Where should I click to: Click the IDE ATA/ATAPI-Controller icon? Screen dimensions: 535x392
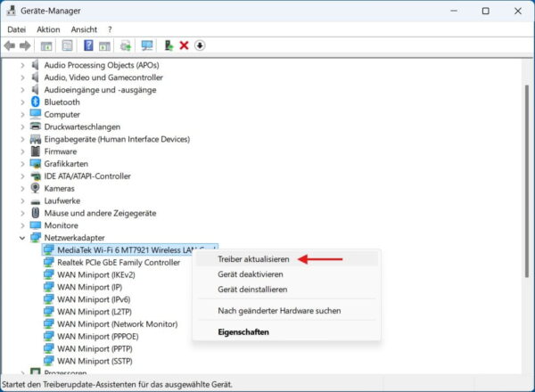(36, 176)
